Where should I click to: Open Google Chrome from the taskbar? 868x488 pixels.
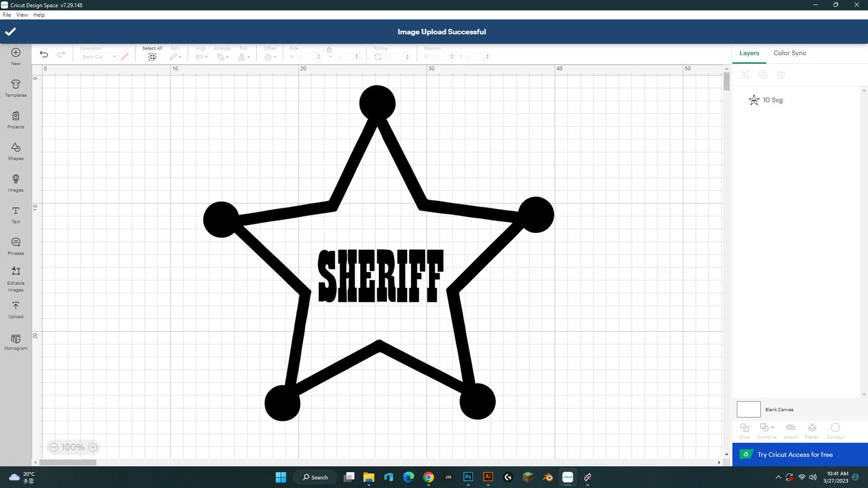(429, 477)
